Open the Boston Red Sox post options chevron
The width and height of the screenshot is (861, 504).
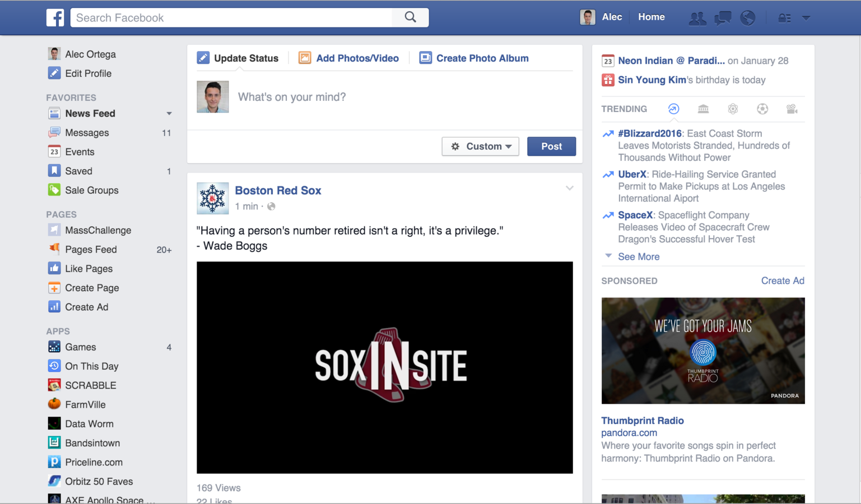[569, 188]
